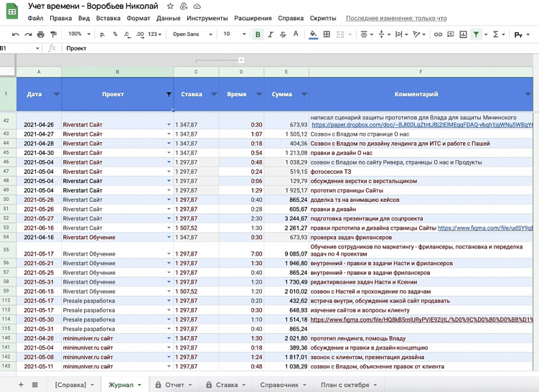Expand dropdown arrow of Отчет sheet tab
The image size is (539, 392).
point(191,385)
